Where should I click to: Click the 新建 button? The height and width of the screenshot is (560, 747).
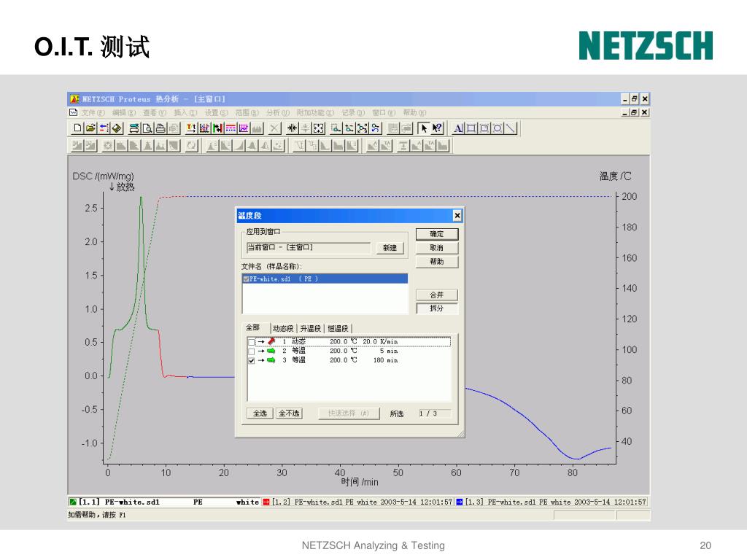point(390,248)
